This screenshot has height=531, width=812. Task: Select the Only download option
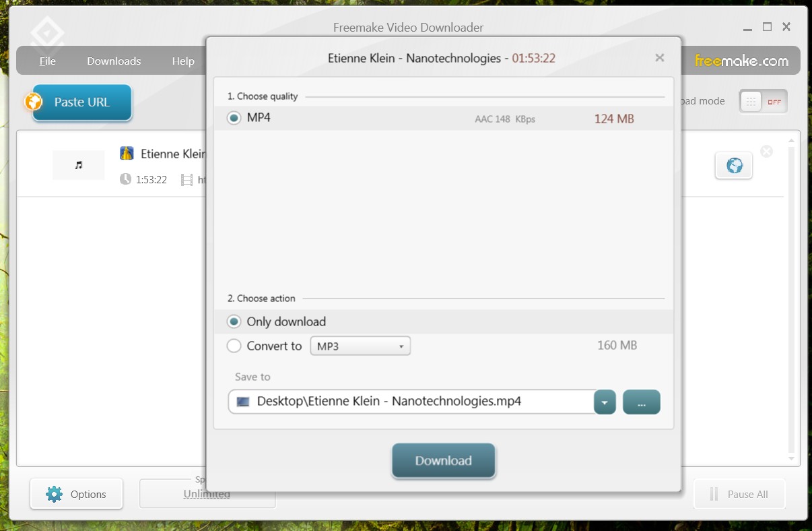[x=234, y=321]
